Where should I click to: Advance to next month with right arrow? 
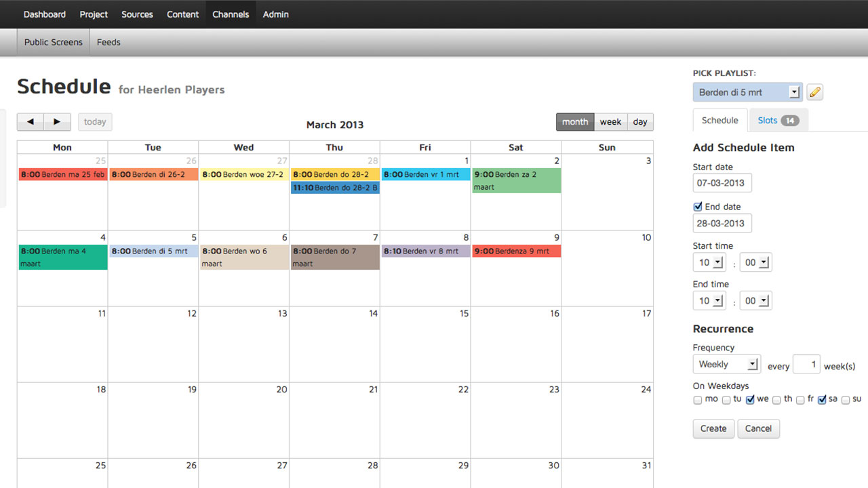coord(57,122)
